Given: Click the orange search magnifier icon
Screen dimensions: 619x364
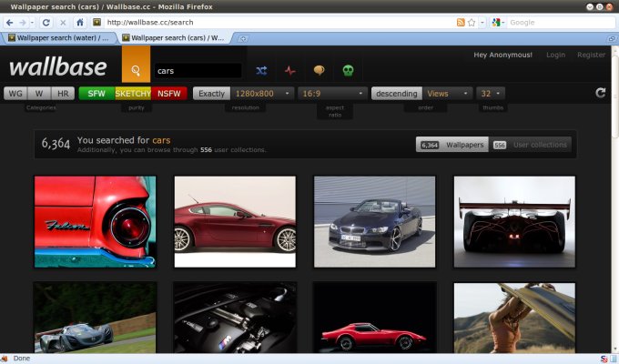Looking at the screenshot, I should (136, 69).
